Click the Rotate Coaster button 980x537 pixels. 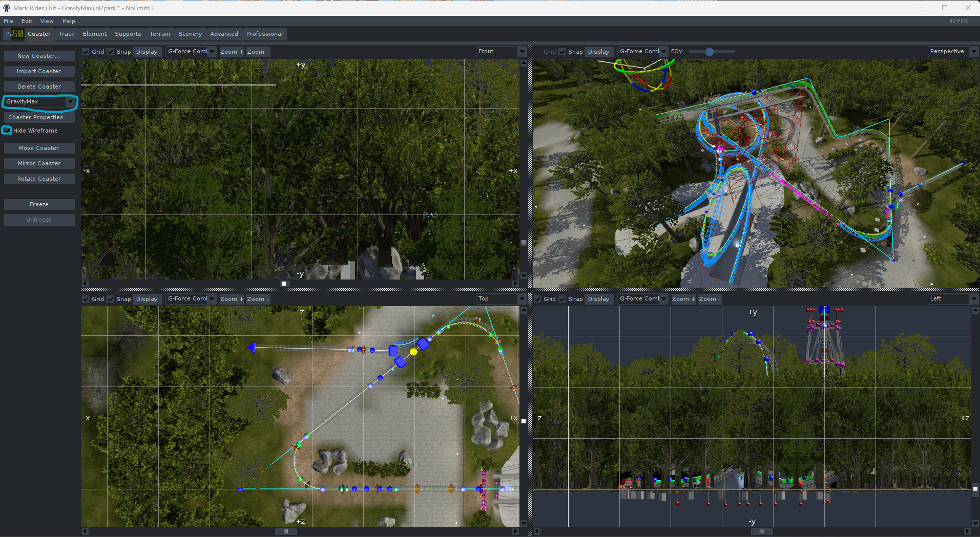click(39, 179)
